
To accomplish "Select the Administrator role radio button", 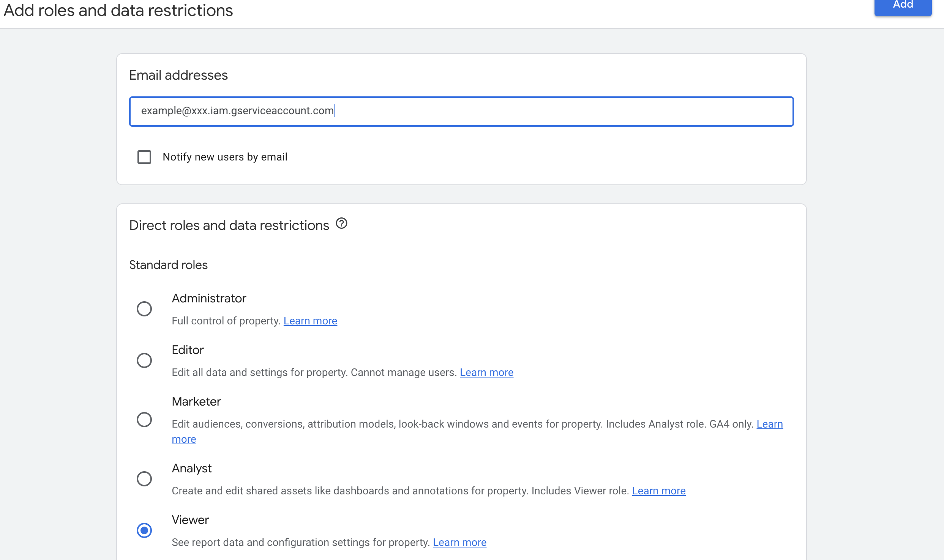I will pos(144,309).
